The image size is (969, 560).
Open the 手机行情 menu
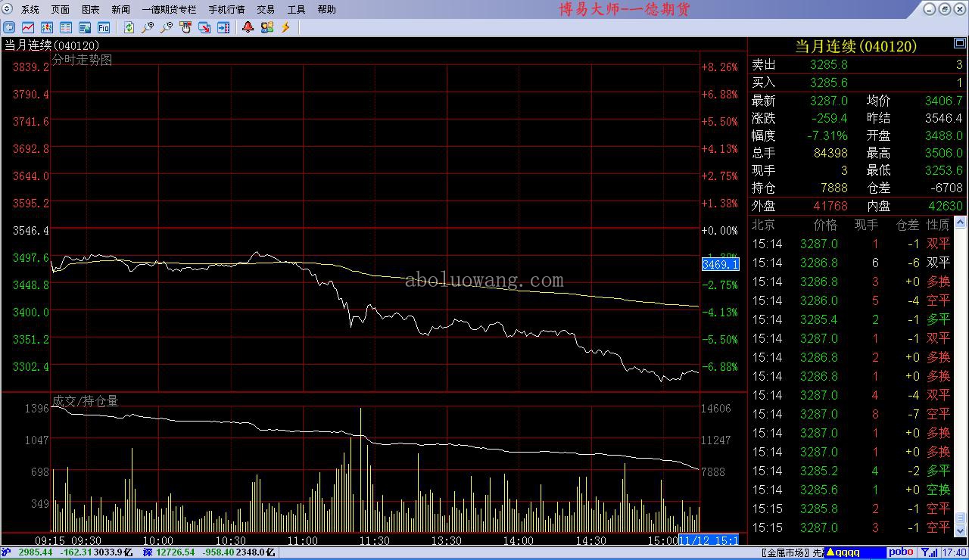pyautogui.click(x=226, y=10)
